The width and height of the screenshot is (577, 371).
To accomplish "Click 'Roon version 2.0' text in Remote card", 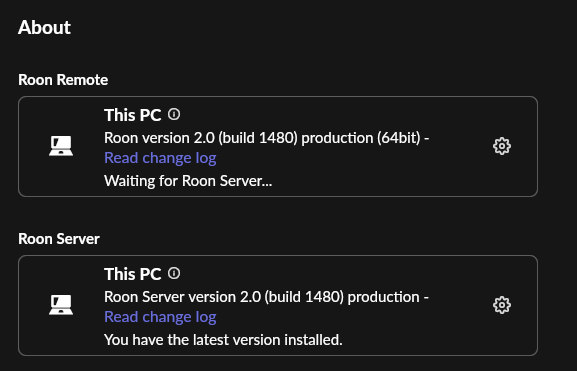I will point(159,138).
